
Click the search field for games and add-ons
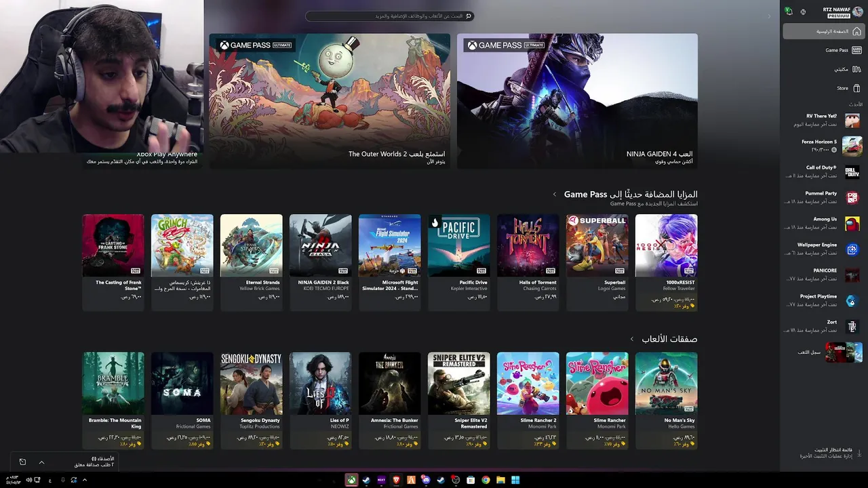point(389,16)
